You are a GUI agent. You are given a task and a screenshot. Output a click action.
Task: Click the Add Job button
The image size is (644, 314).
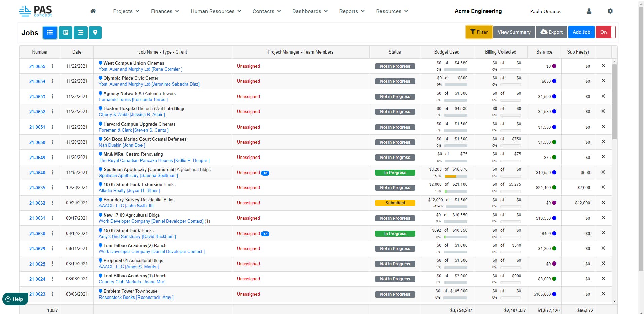tap(581, 32)
